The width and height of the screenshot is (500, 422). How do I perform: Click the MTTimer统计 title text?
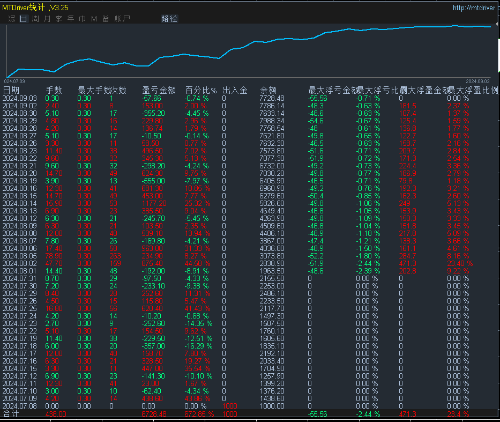coord(35,7)
